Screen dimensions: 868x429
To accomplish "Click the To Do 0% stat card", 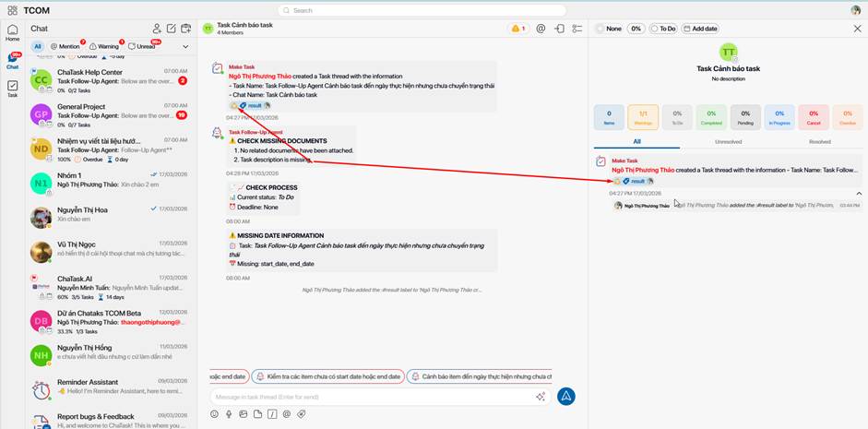I will point(678,117).
